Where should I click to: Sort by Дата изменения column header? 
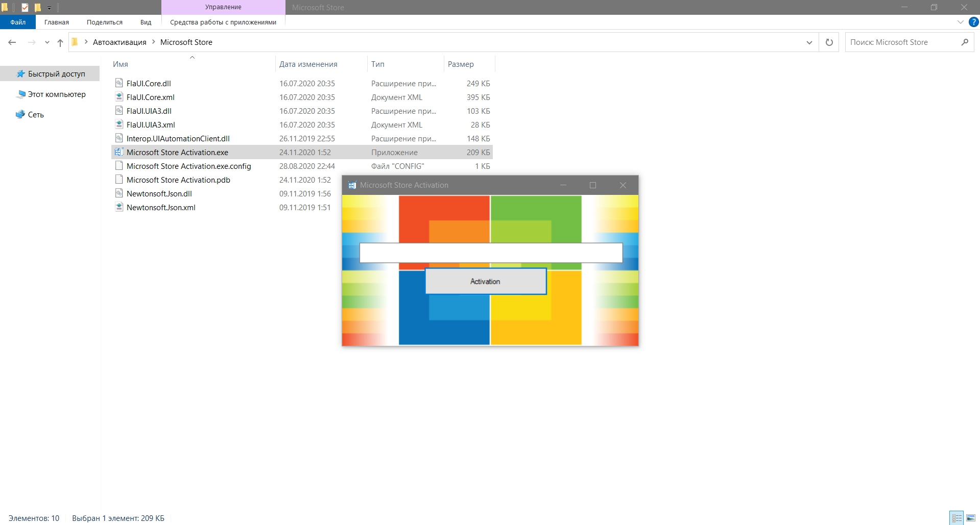[x=308, y=64]
